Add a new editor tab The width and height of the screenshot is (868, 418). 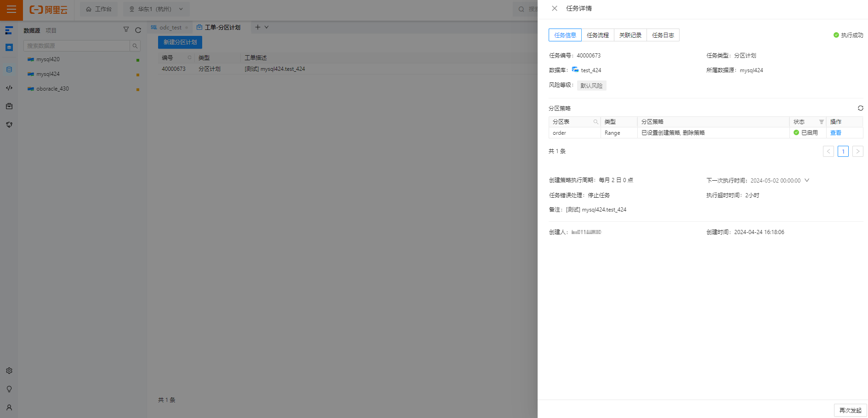coord(258,27)
